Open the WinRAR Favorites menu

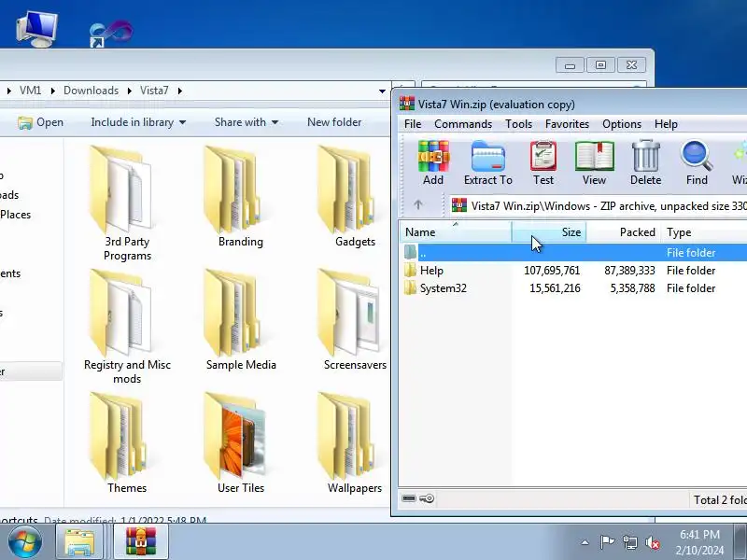[x=567, y=124]
